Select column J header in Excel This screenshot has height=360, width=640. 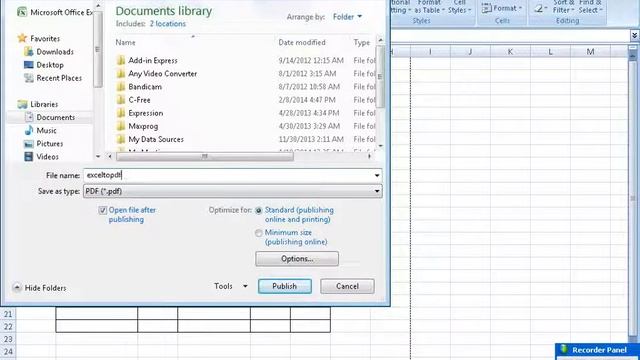pyautogui.click(x=470, y=52)
